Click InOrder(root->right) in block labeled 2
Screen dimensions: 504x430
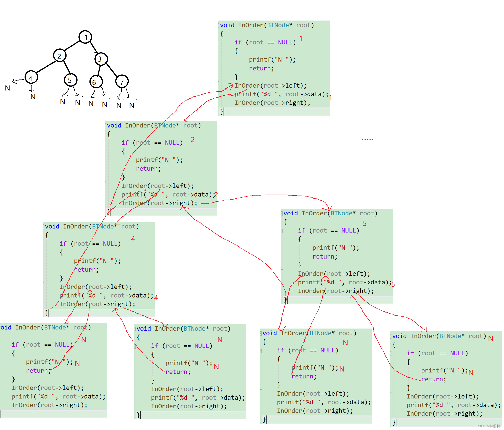point(159,203)
